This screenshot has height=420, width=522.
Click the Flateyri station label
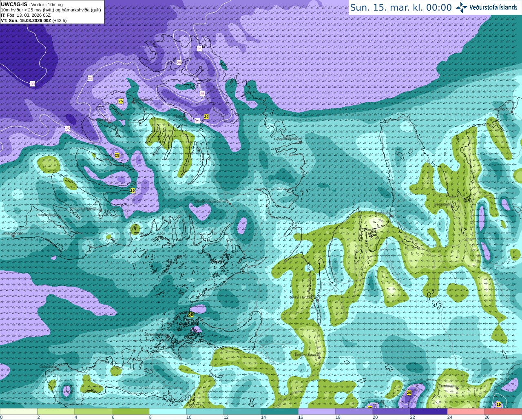103,120
